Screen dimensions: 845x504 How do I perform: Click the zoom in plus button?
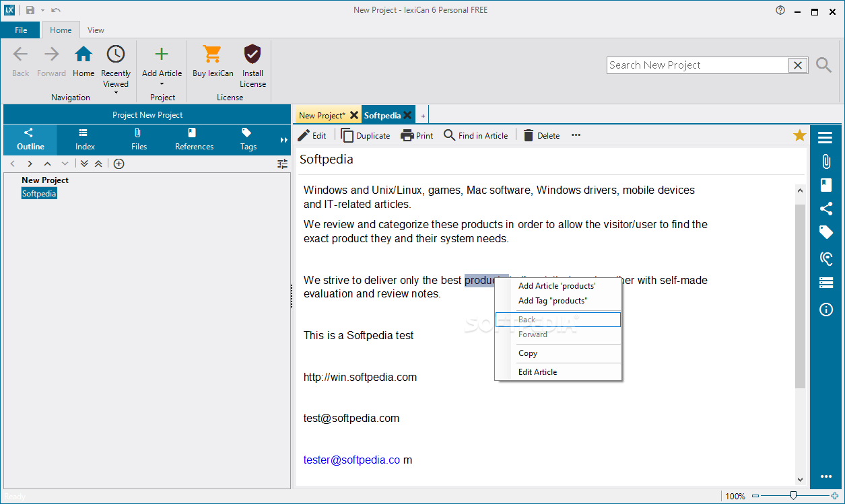[835, 496]
